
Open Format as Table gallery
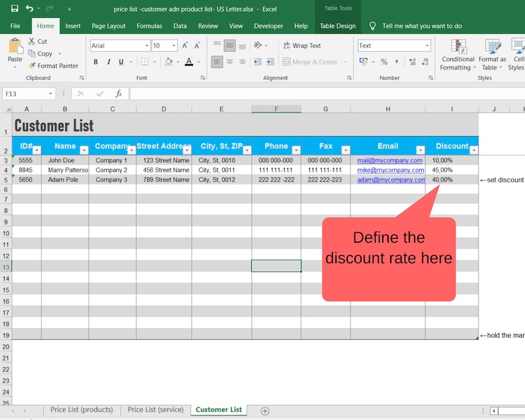[x=492, y=55]
